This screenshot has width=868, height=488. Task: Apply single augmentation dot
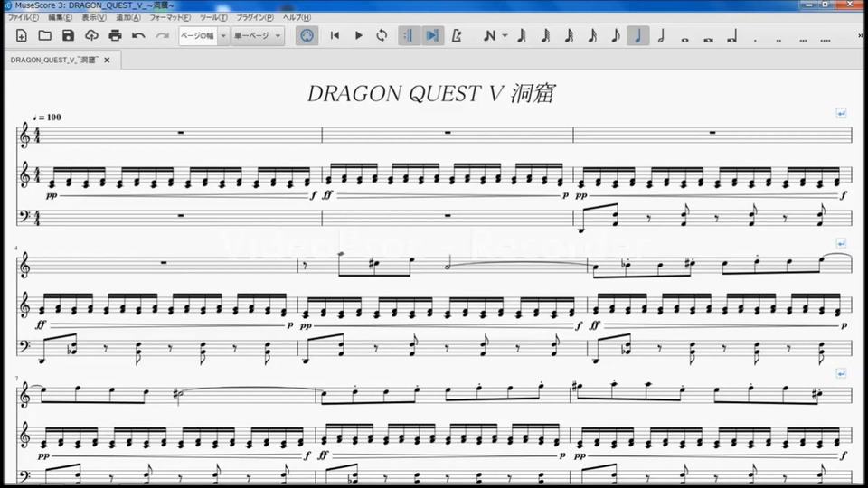click(756, 40)
